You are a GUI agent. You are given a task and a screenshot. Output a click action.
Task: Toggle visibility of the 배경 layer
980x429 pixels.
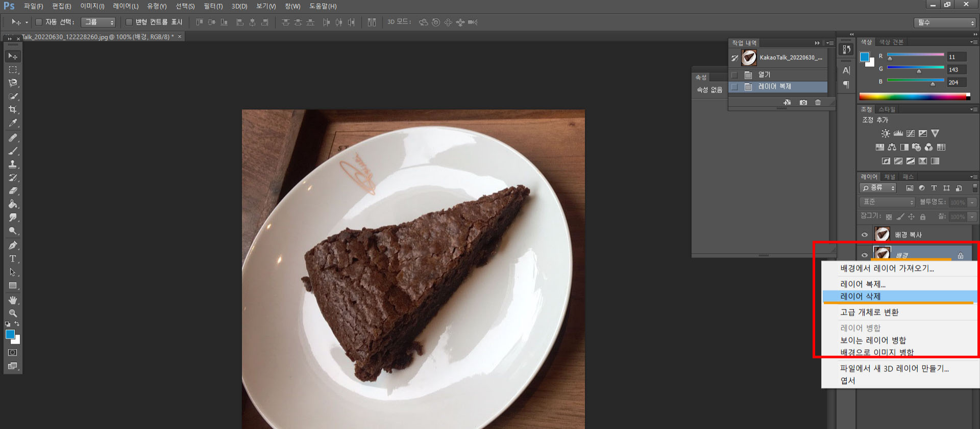(x=865, y=255)
